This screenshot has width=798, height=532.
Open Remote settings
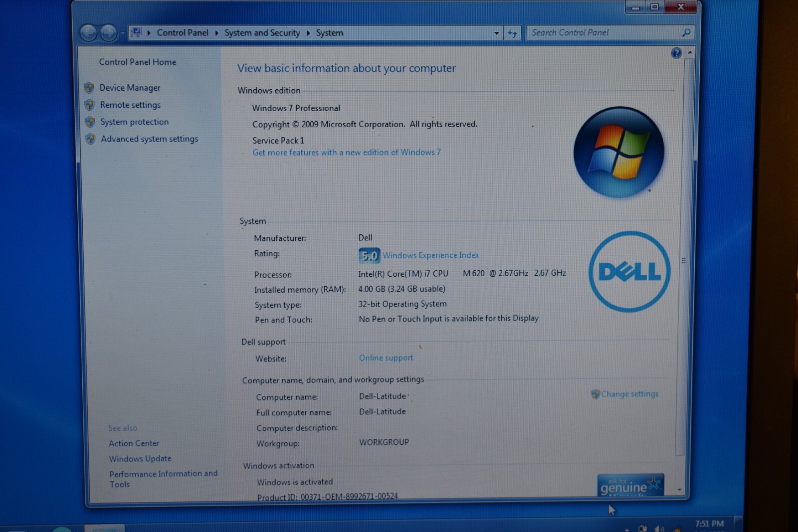pos(130,105)
